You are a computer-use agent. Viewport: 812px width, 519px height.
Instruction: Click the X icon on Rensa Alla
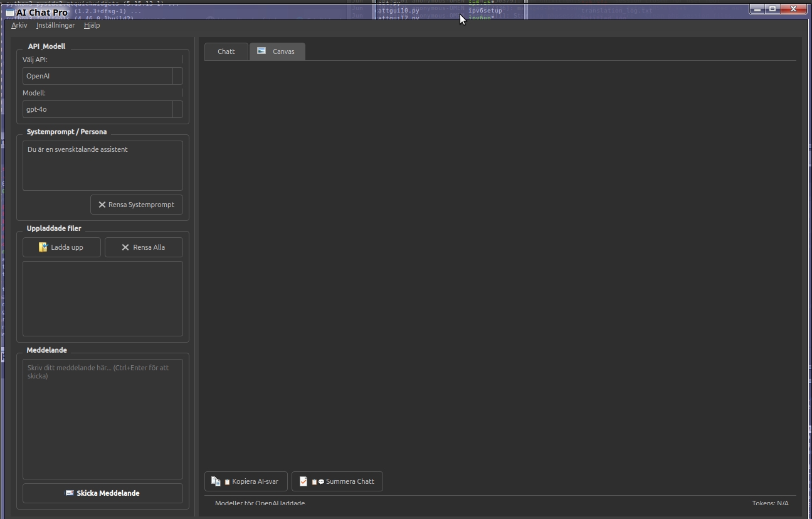point(125,247)
